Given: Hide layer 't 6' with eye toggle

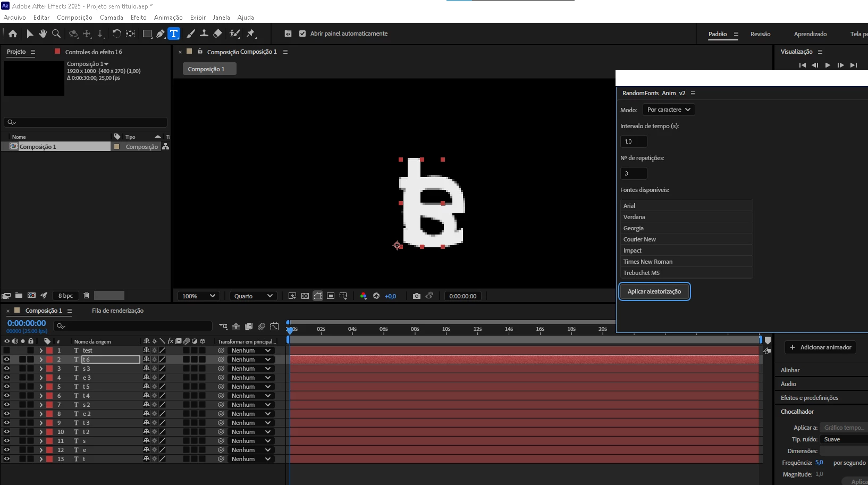Looking at the screenshot, I should [7, 359].
